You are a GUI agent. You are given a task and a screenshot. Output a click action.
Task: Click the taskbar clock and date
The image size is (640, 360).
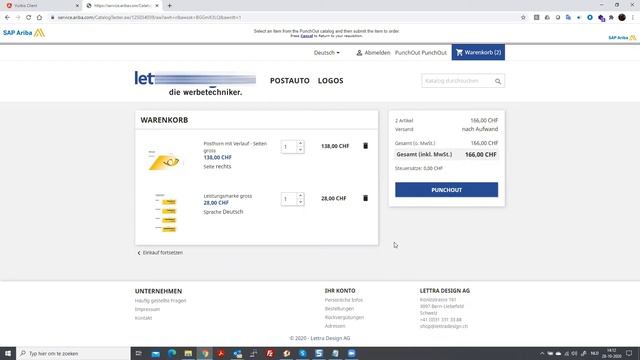pyautogui.click(x=611, y=353)
